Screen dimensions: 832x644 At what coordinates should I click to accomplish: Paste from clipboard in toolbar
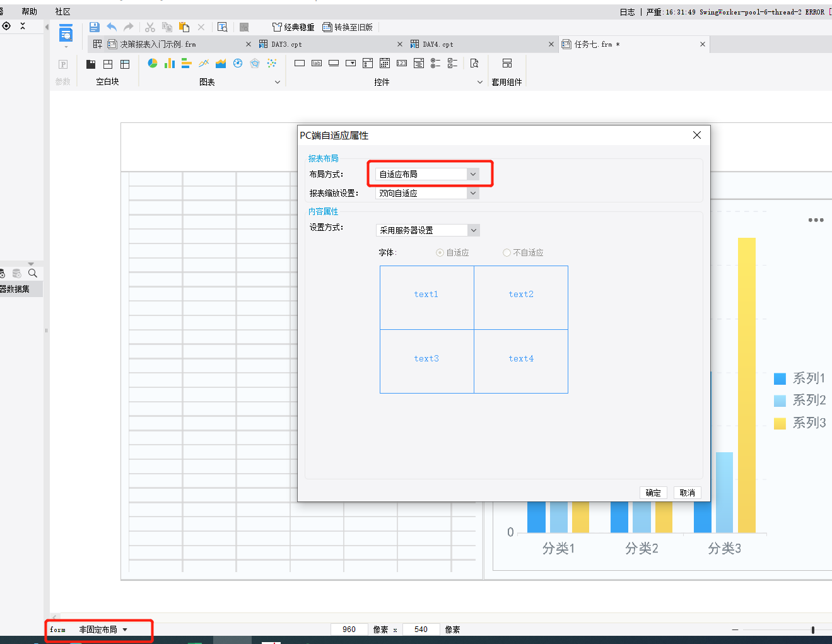184,27
